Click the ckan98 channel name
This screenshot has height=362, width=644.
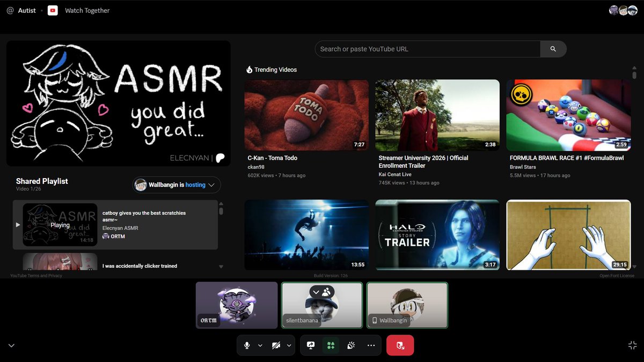pyautogui.click(x=256, y=167)
